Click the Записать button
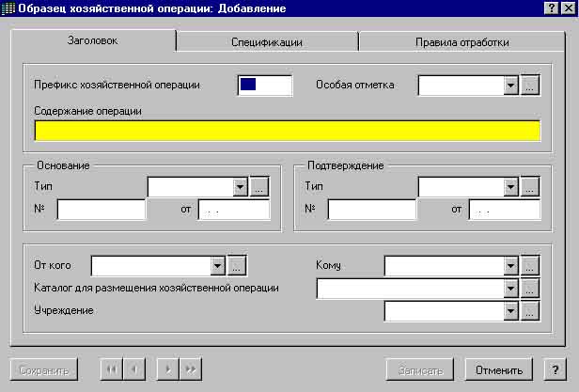The image size is (579, 392). point(420,369)
